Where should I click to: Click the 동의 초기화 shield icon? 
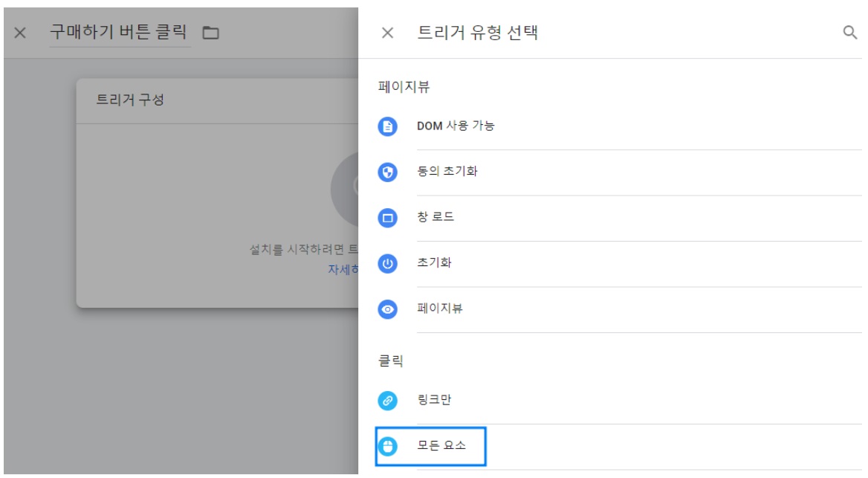click(387, 172)
